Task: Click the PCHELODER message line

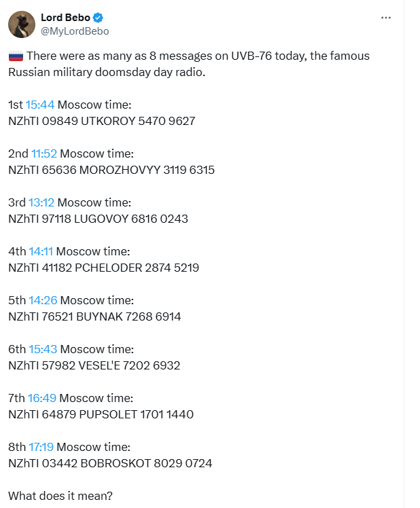Action: click(104, 268)
